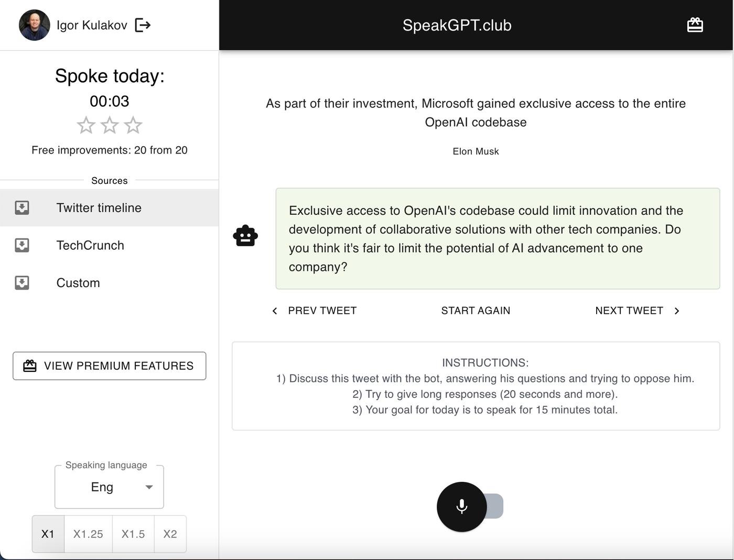Click Igor Kulakov's profile avatar

35,25
